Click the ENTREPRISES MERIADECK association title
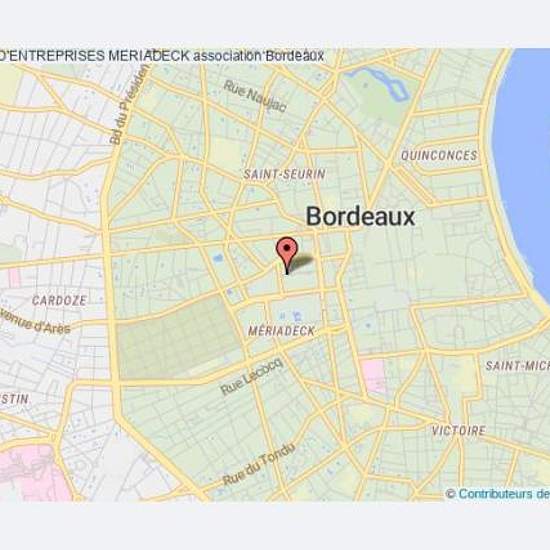 point(161,56)
